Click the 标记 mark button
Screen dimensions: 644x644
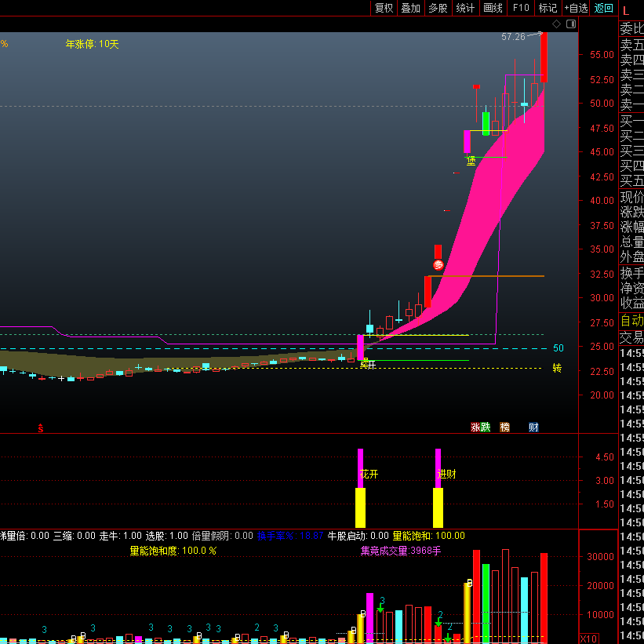click(x=548, y=8)
